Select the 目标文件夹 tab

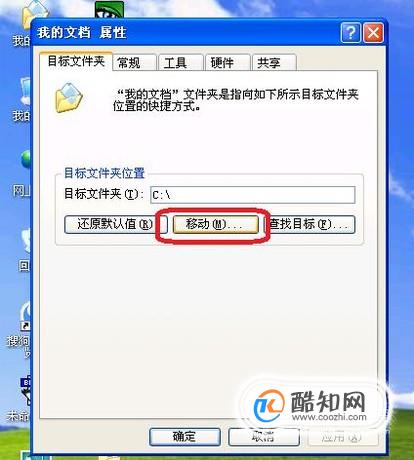(x=76, y=61)
